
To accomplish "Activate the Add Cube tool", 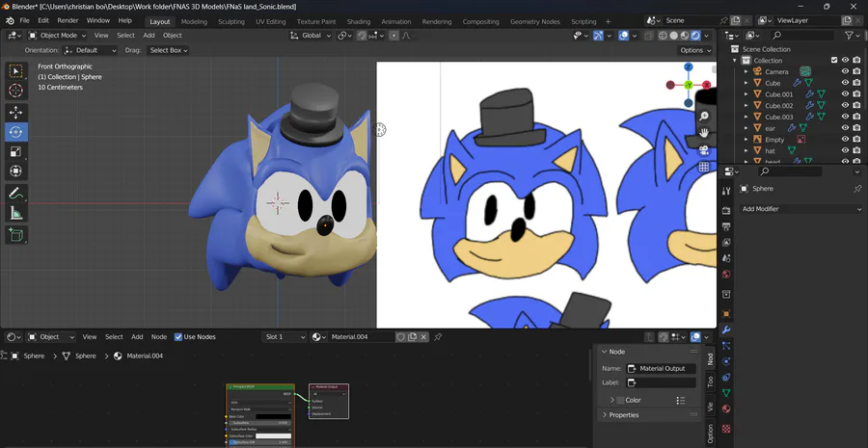I will click(x=16, y=235).
